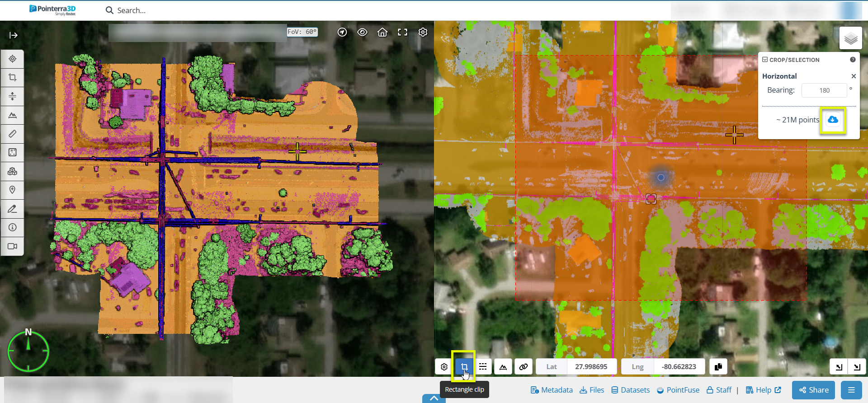
Task: Open the hamburger menu button
Action: [851, 390]
